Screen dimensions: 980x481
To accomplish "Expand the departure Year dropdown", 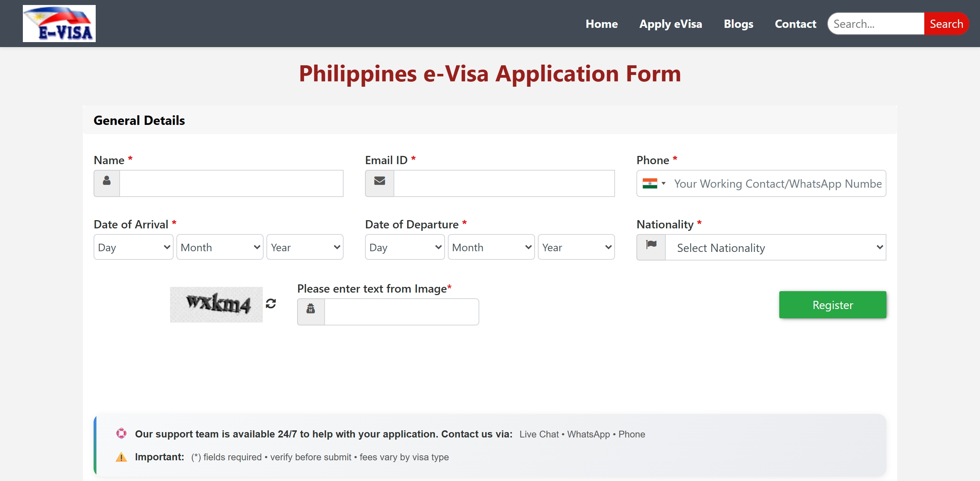I will pos(576,247).
